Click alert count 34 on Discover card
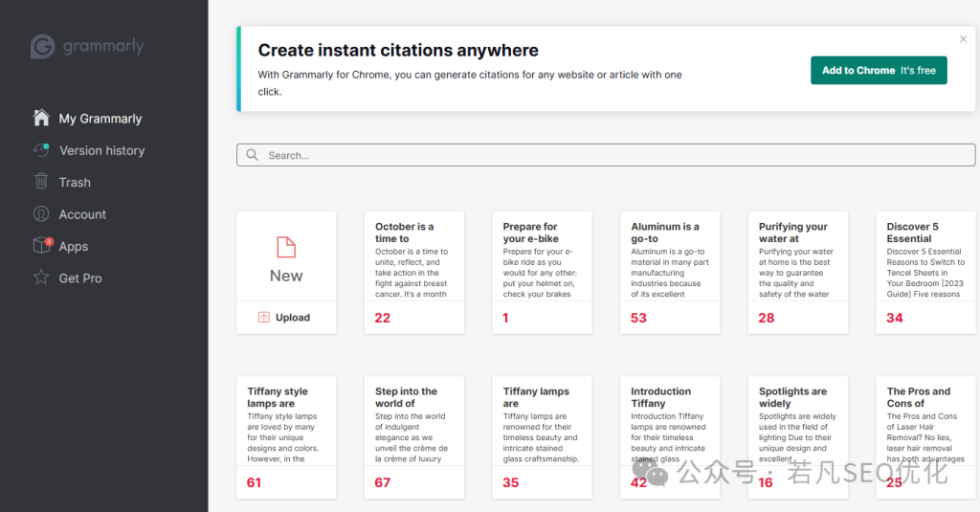Image resolution: width=980 pixels, height=512 pixels. (895, 318)
